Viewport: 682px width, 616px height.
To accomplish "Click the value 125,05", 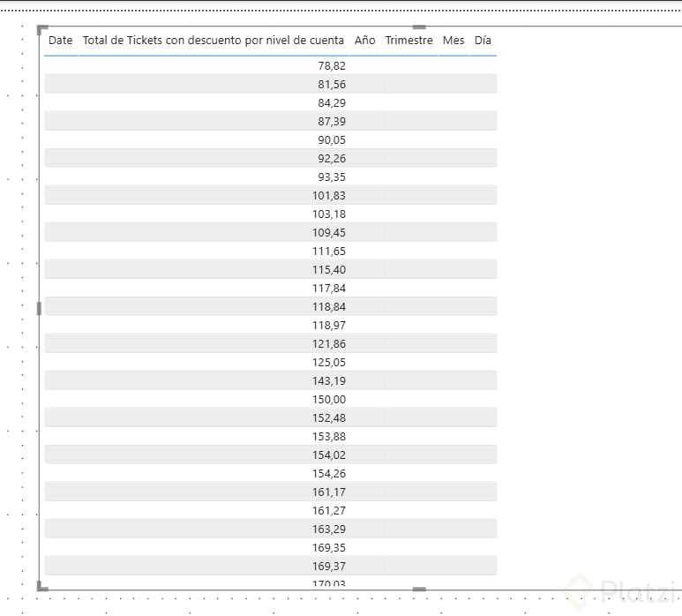I will pos(329,363).
